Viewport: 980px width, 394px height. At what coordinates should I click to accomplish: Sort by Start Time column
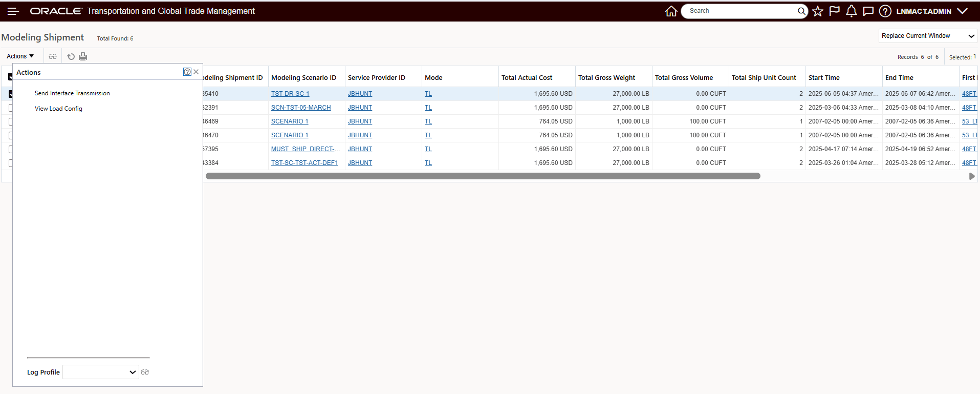click(824, 78)
